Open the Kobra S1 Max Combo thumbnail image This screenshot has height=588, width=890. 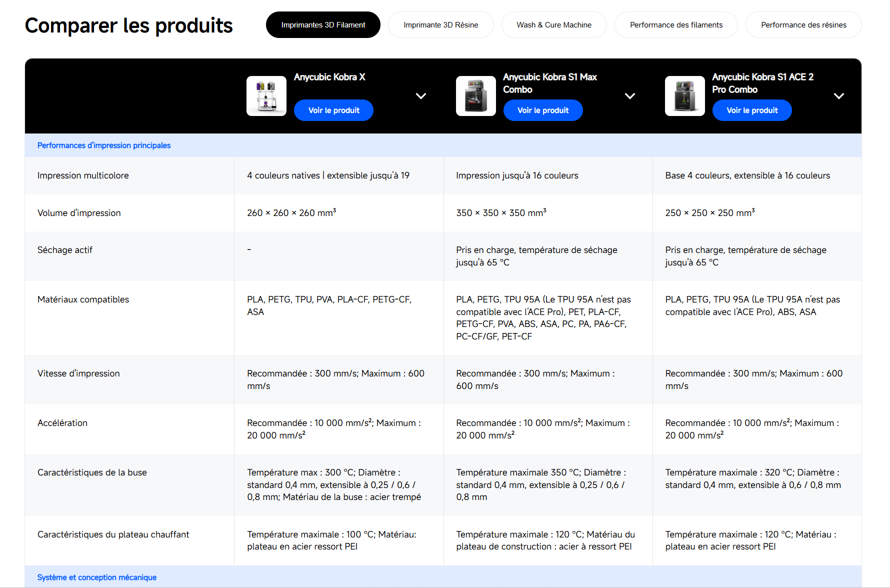[x=476, y=96]
